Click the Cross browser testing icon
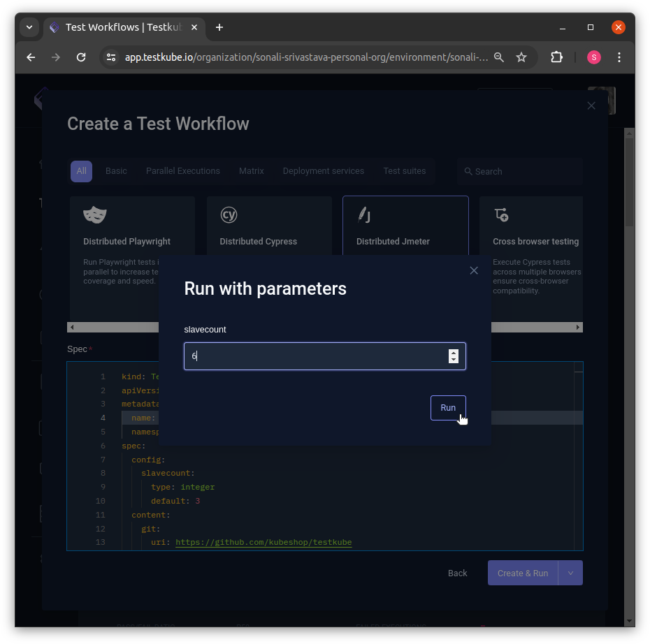650x644 pixels. tap(501, 214)
